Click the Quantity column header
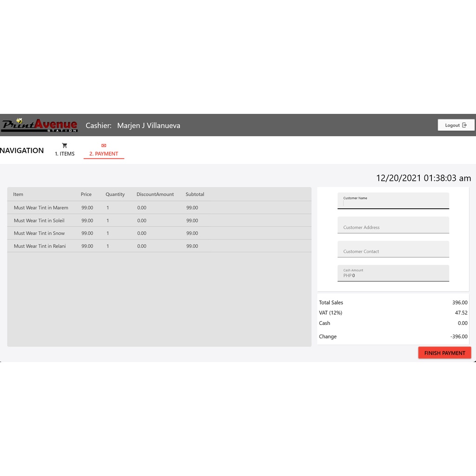Viewport: 476px width, 476px height. pyautogui.click(x=115, y=194)
